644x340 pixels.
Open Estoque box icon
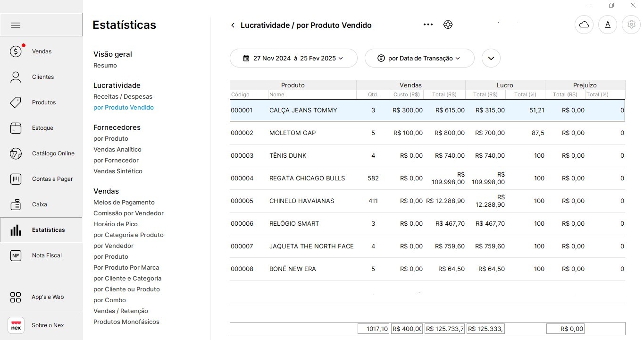(x=16, y=128)
